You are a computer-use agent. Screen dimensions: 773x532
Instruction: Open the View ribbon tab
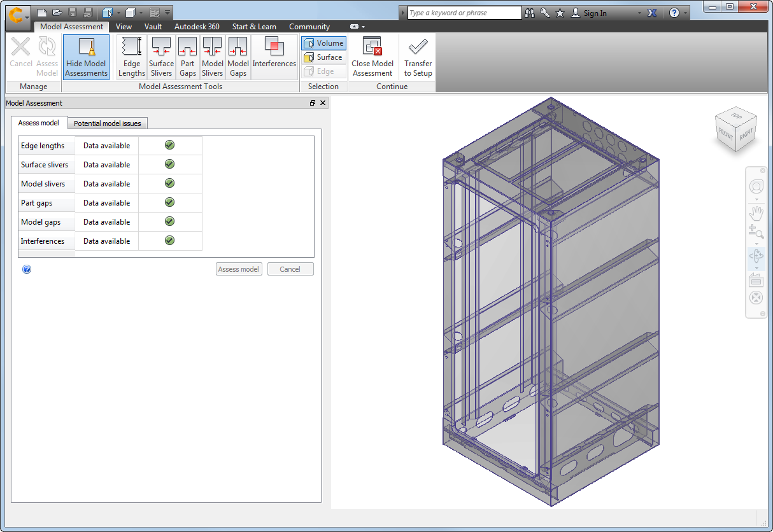[x=124, y=27]
